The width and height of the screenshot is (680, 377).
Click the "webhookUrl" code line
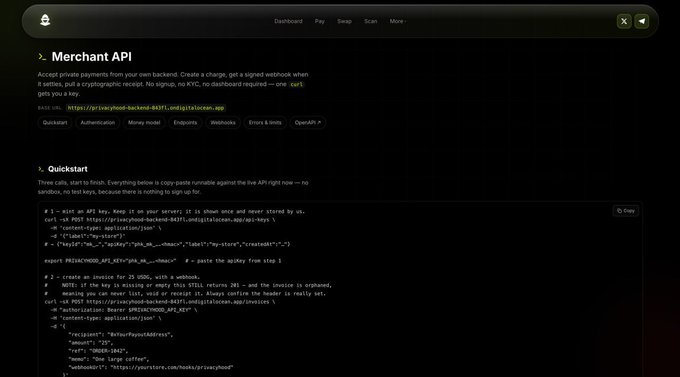tap(150, 367)
